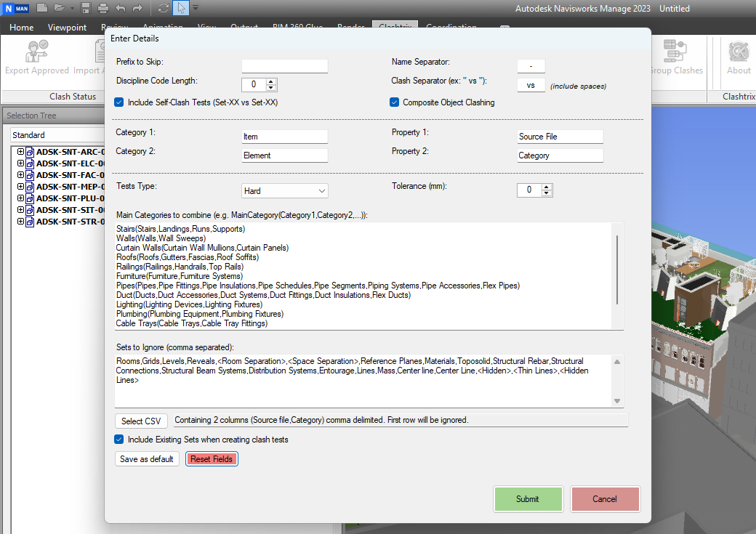Click the Selection Tree panel title

(x=31, y=116)
